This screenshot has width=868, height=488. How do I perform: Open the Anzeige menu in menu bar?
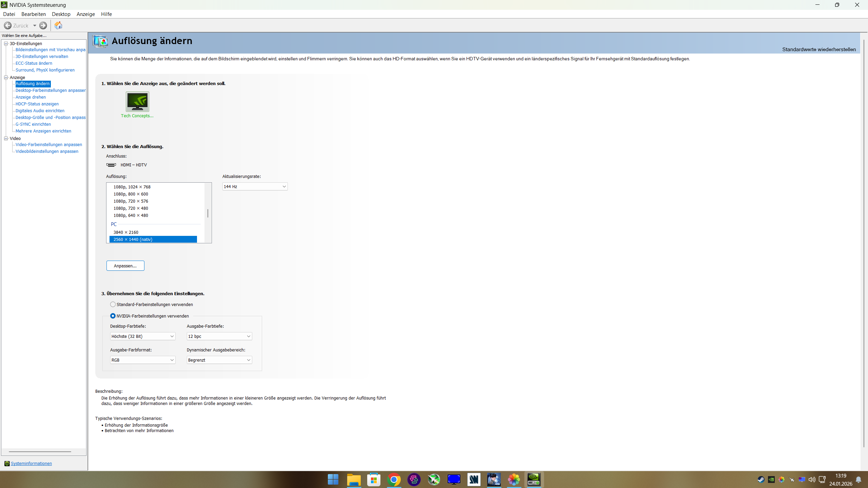coord(86,14)
